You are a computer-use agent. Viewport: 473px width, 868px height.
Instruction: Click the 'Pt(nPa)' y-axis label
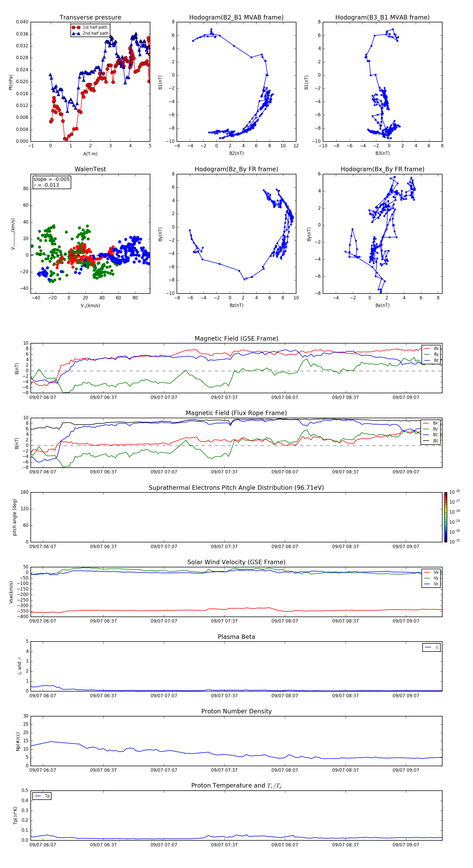coord(11,82)
